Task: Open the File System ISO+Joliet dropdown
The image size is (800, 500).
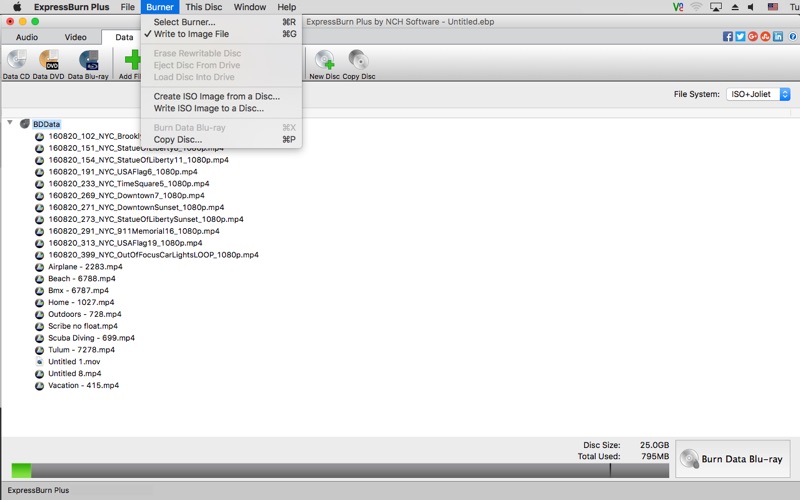Action: coord(758,94)
